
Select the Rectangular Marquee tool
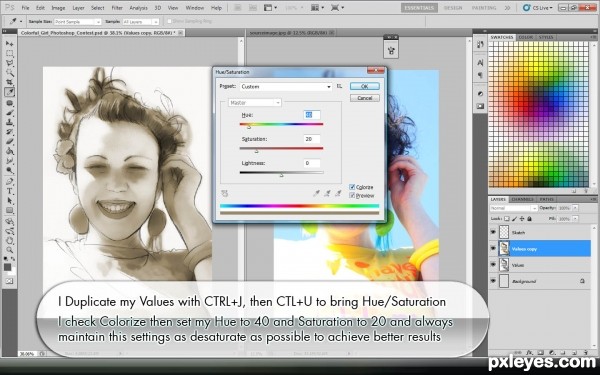click(x=9, y=53)
